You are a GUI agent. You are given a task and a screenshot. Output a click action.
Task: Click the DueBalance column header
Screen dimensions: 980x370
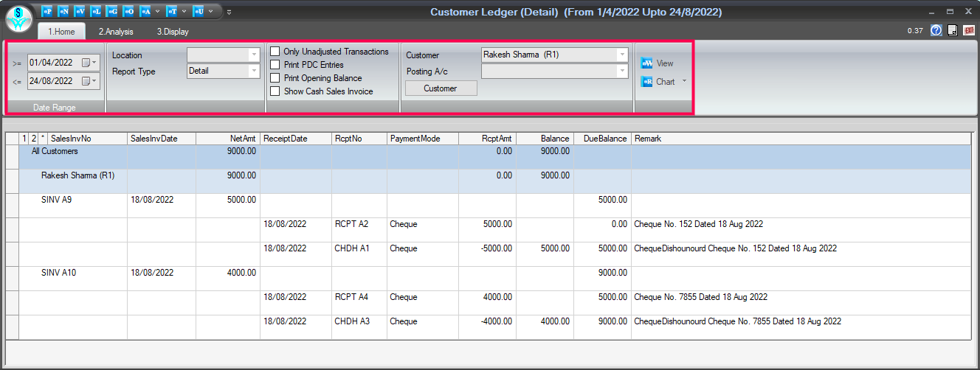pyautogui.click(x=602, y=139)
